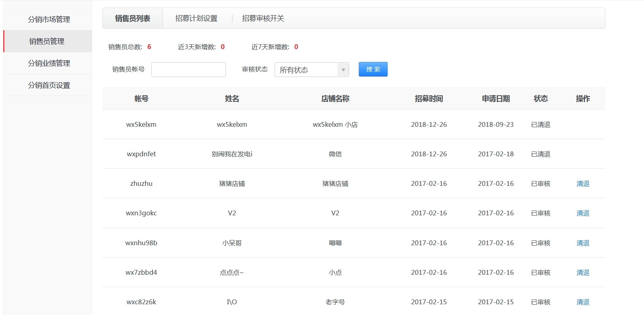Click the 销售员总数 count 6
Screen dimensions: 644x315
point(149,47)
